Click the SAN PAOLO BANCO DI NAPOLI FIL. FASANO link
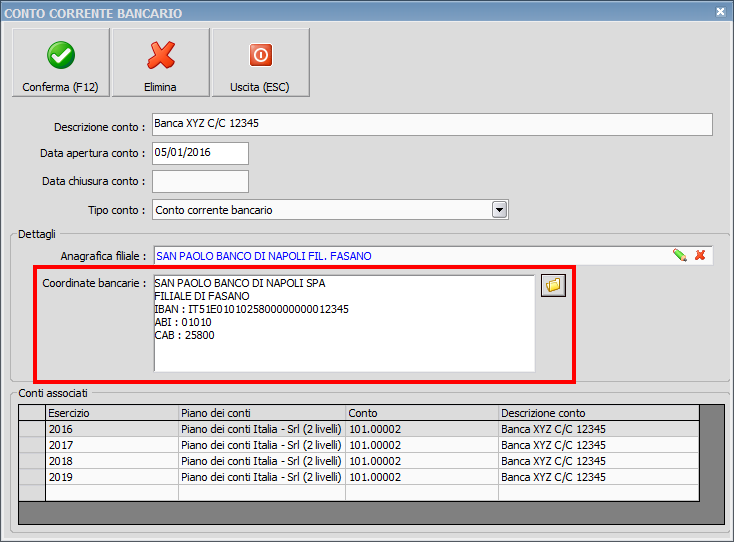The width and height of the screenshot is (734, 542). (264, 256)
